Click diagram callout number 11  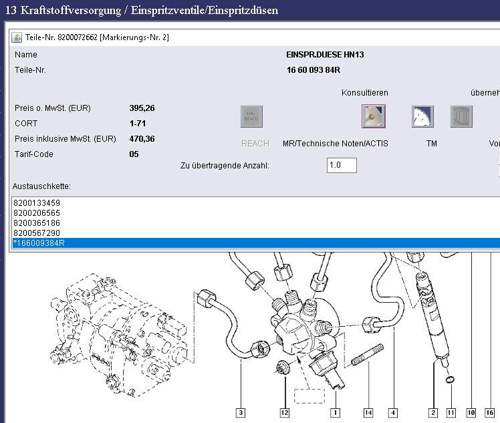[x=451, y=413]
